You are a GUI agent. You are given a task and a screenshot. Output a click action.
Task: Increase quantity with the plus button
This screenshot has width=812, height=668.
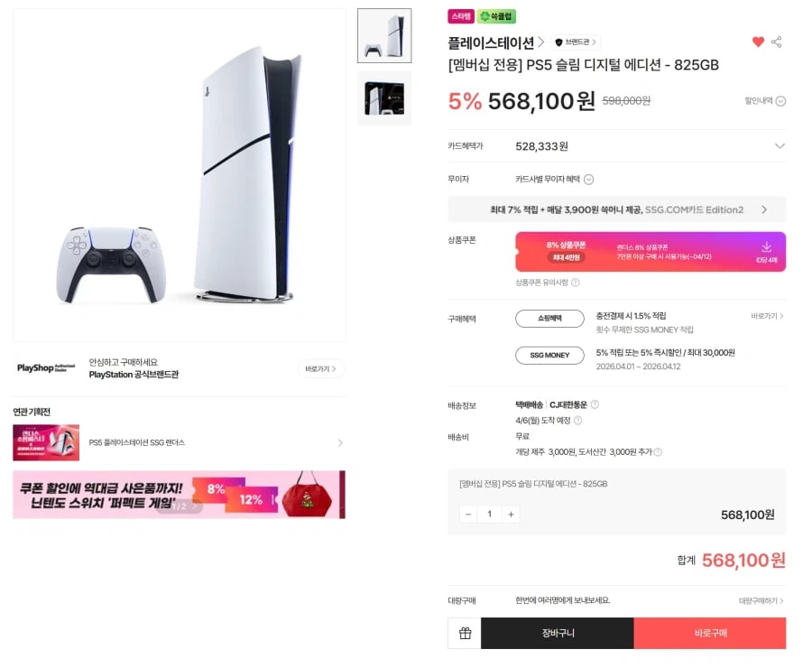pos(512,514)
